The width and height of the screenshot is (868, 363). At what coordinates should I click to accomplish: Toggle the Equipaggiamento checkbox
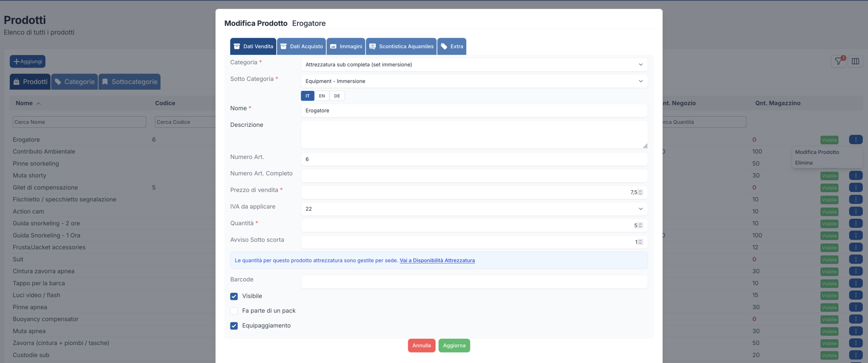click(x=234, y=326)
